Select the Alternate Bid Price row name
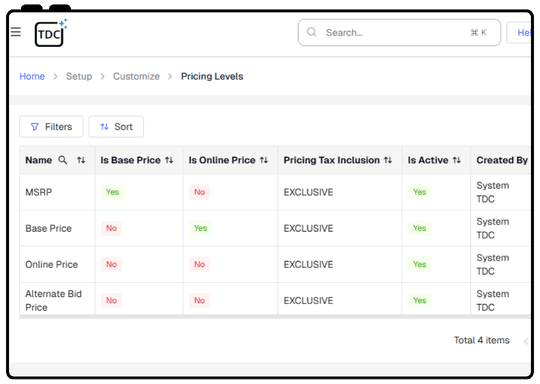540x384 pixels. (x=53, y=300)
